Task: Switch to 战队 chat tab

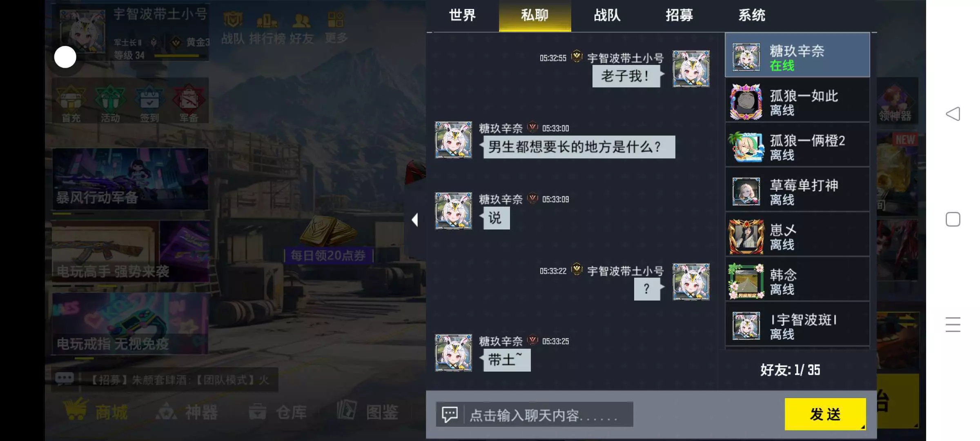Action: [x=607, y=16]
